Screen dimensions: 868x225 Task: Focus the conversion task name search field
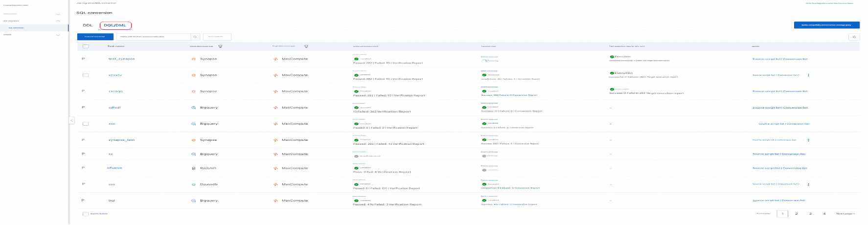tap(154, 37)
